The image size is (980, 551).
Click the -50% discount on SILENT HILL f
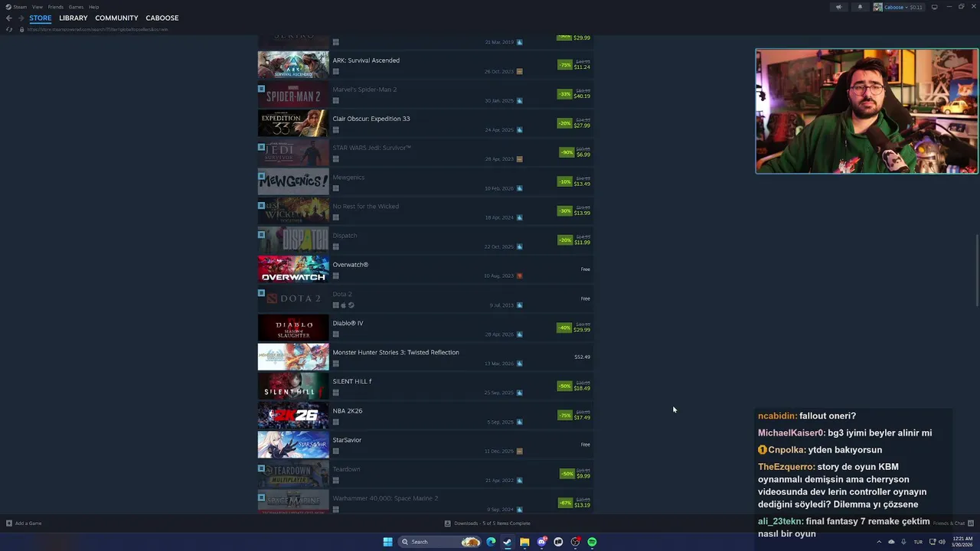click(565, 386)
